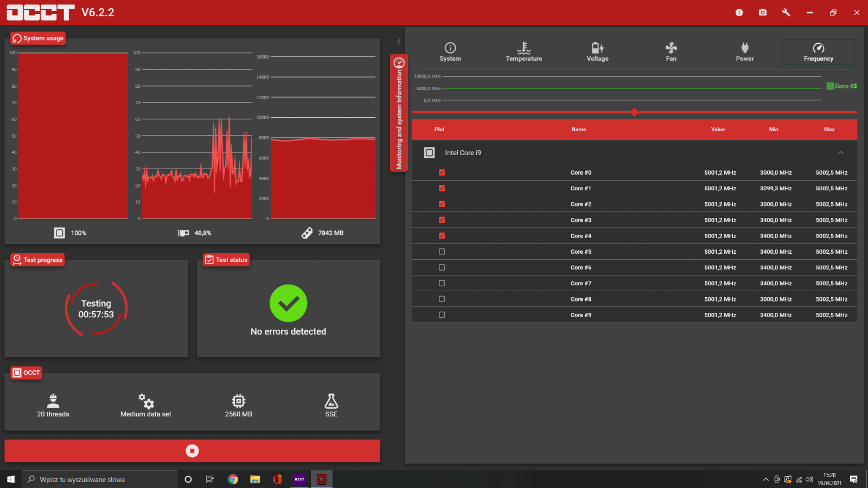
Task: Take a screenshot with the camera icon
Action: coord(763,12)
